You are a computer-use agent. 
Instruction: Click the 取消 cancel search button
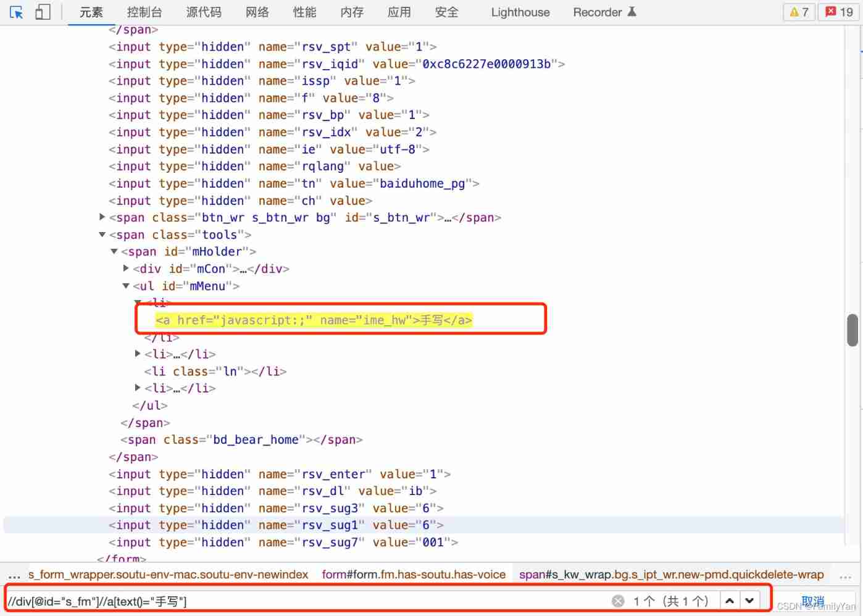[813, 601]
